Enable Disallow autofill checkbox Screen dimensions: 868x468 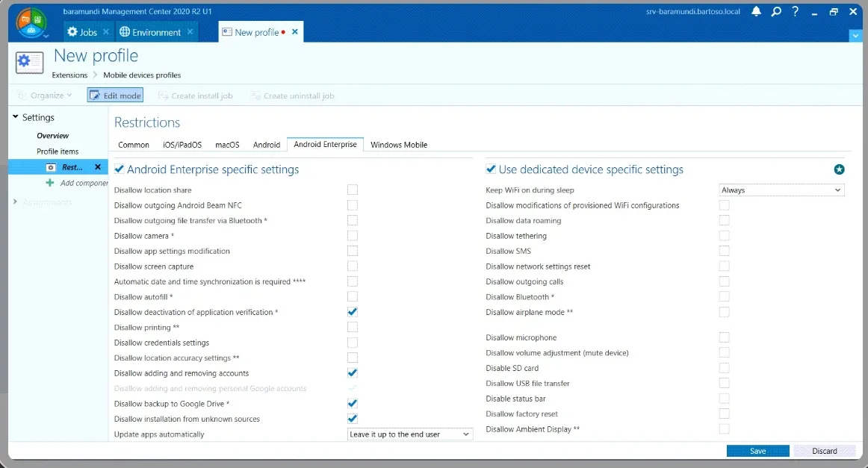pos(352,296)
